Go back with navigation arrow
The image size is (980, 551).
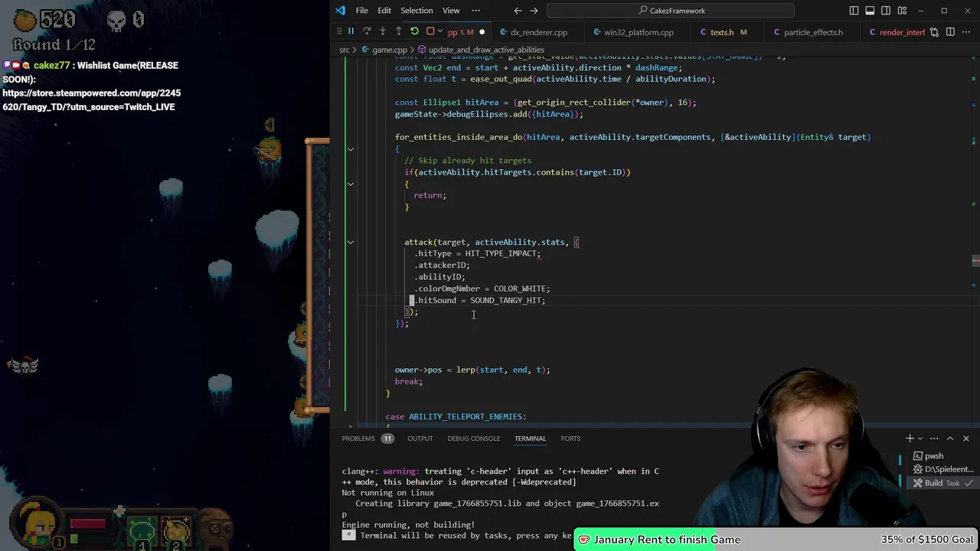click(518, 11)
